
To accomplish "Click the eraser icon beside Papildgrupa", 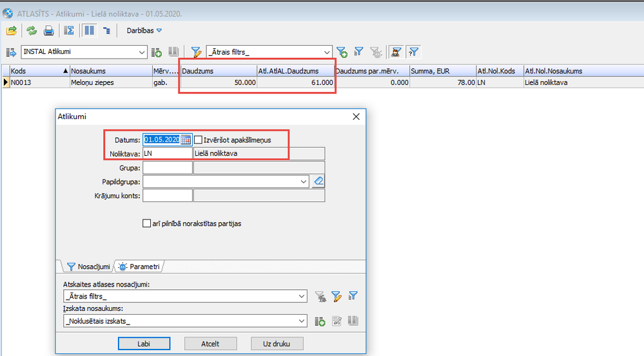I will pyautogui.click(x=318, y=182).
